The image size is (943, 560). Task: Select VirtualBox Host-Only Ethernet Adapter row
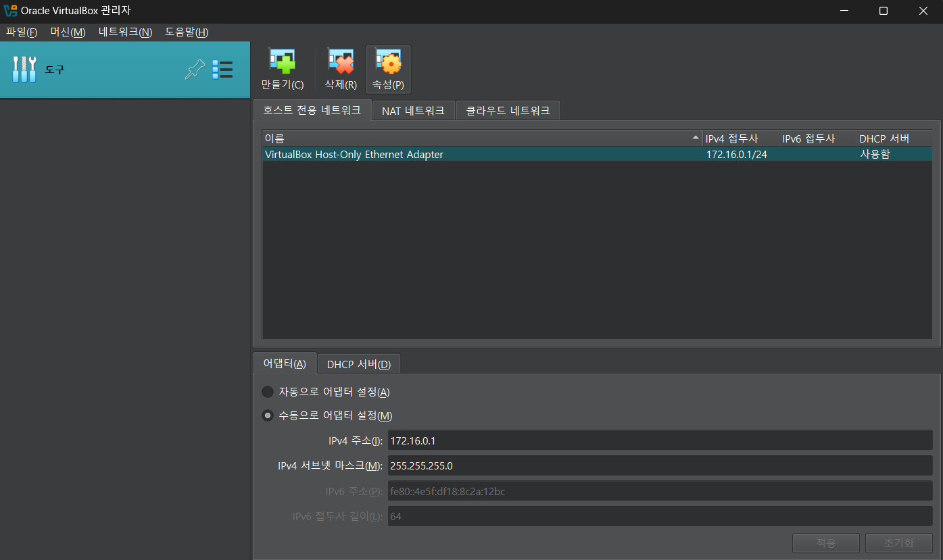(x=597, y=154)
